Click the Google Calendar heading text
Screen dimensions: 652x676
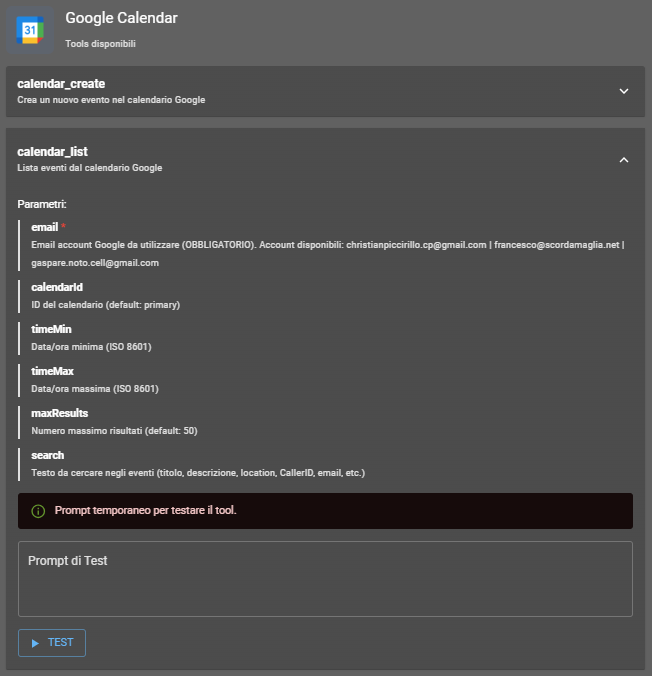point(121,18)
